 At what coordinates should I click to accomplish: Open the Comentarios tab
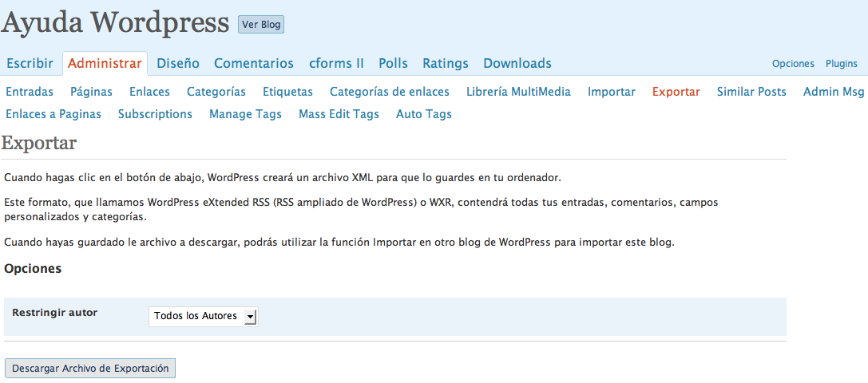pyautogui.click(x=254, y=63)
